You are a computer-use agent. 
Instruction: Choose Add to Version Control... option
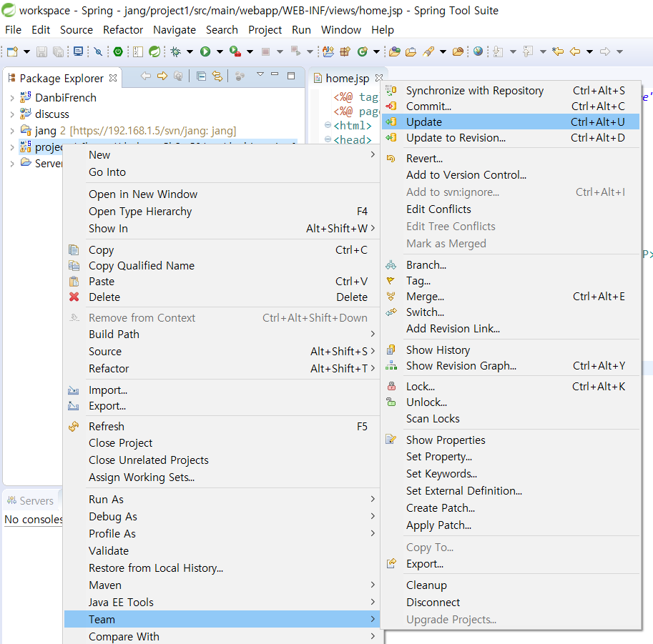511,175
